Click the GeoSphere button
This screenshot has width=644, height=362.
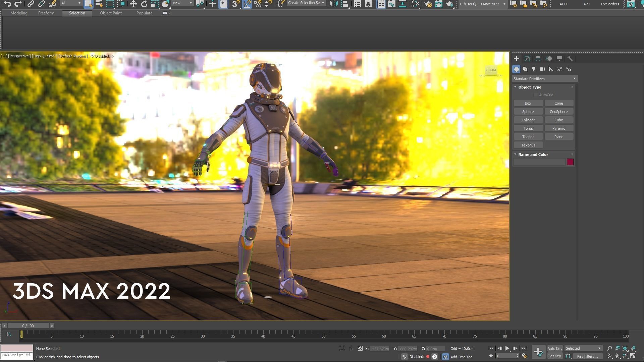tap(558, 112)
